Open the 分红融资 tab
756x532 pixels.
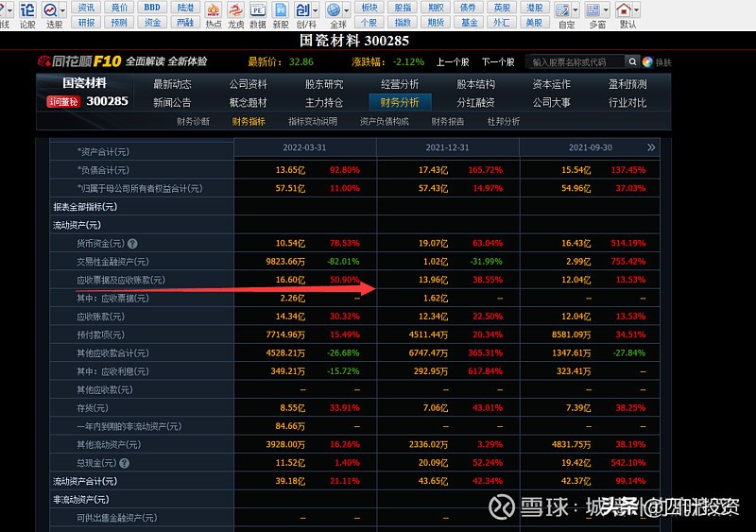476,103
